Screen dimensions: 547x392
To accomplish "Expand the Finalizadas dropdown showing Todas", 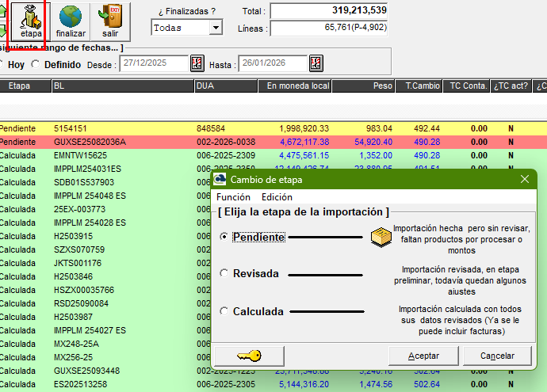I will pyautogui.click(x=216, y=28).
